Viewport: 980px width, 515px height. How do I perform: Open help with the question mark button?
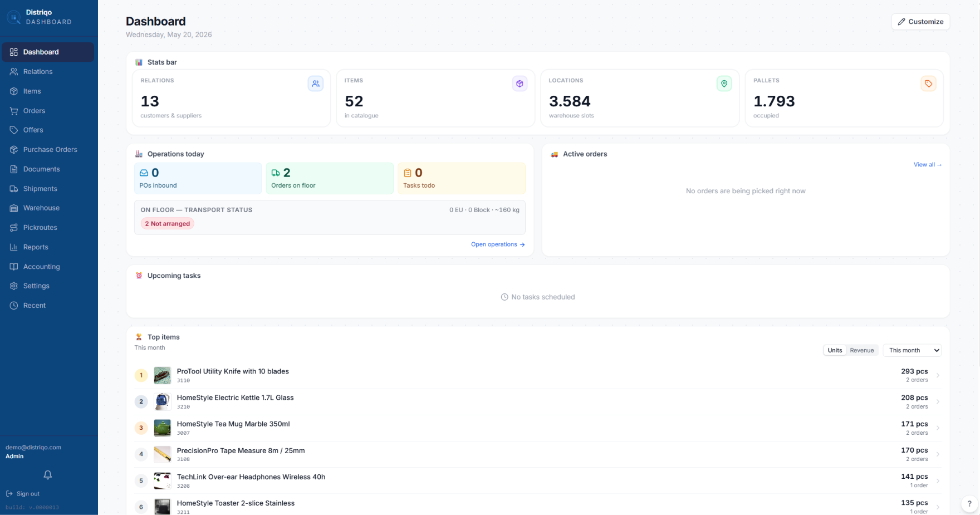(969, 503)
